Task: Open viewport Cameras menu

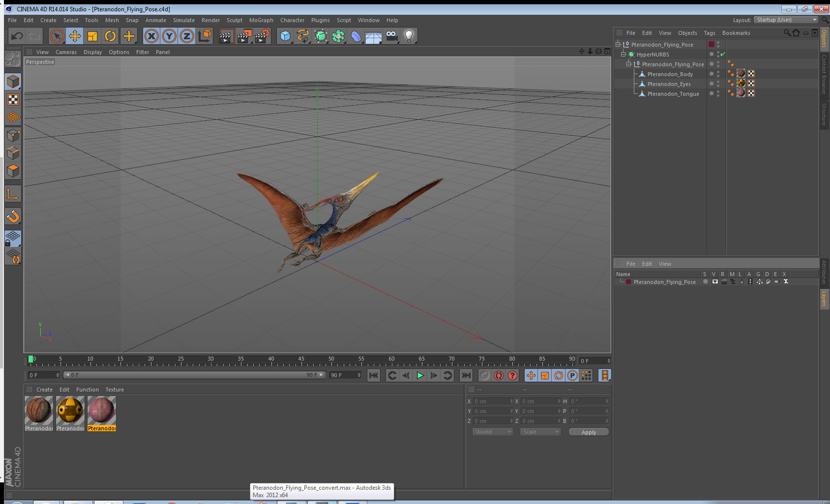Action: click(x=66, y=52)
